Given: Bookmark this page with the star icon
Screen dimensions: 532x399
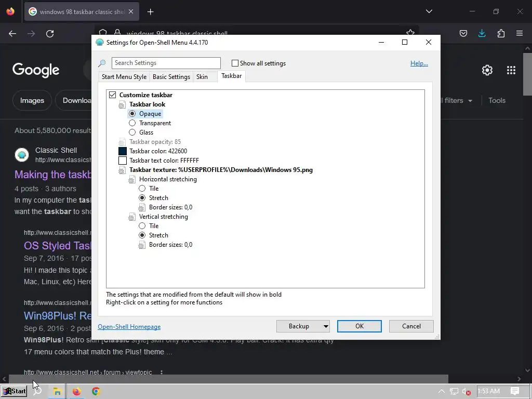Looking at the screenshot, I should click(410, 33).
